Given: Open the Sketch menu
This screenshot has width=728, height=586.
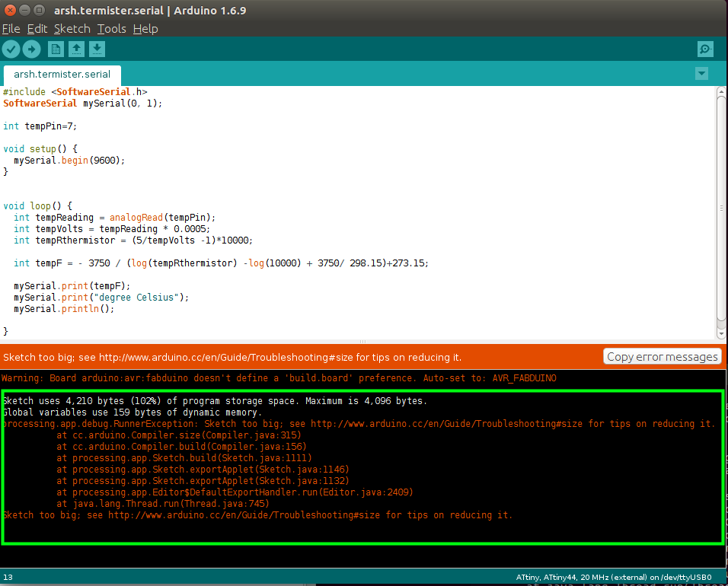Looking at the screenshot, I should click(x=72, y=29).
